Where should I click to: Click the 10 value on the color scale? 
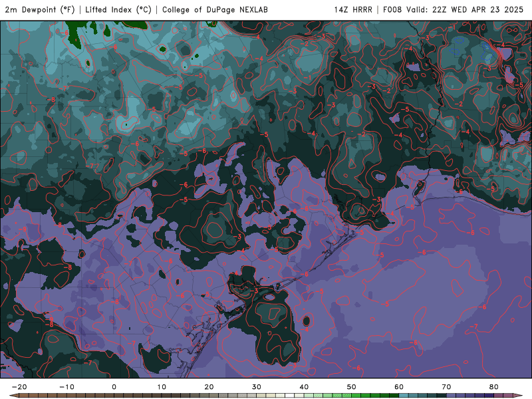pyautogui.click(x=162, y=387)
